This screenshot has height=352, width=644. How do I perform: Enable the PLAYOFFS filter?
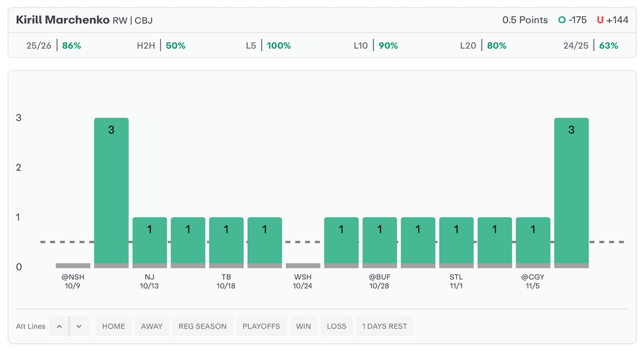click(x=260, y=326)
